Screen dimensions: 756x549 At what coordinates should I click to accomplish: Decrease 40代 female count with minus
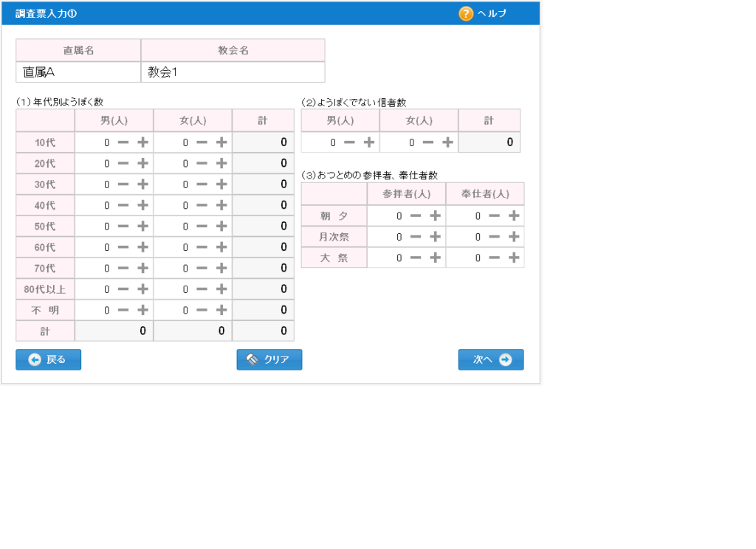(x=202, y=205)
